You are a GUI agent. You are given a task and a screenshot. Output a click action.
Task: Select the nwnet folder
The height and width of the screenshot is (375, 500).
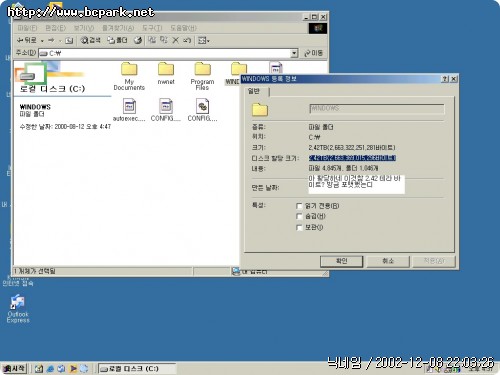tap(166, 73)
